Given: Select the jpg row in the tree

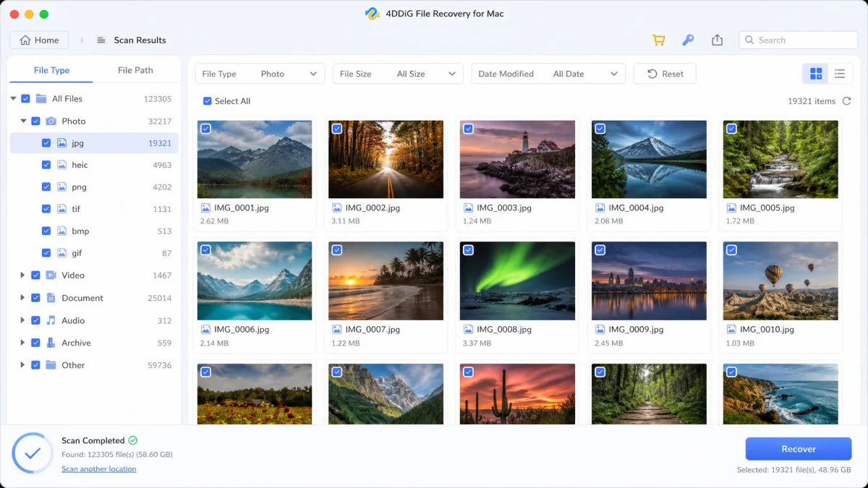Looking at the screenshot, I should pos(94,143).
